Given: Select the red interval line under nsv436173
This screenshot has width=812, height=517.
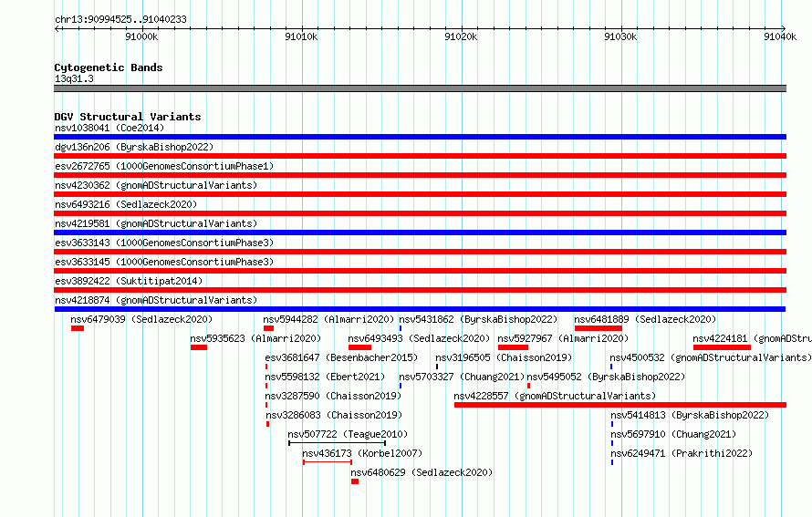Looking at the screenshot, I should (328, 462).
